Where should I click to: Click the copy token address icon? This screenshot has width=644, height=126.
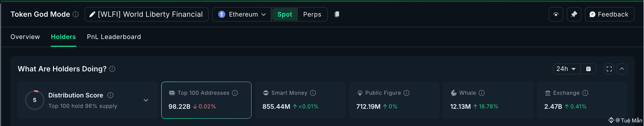coord(337,14)
